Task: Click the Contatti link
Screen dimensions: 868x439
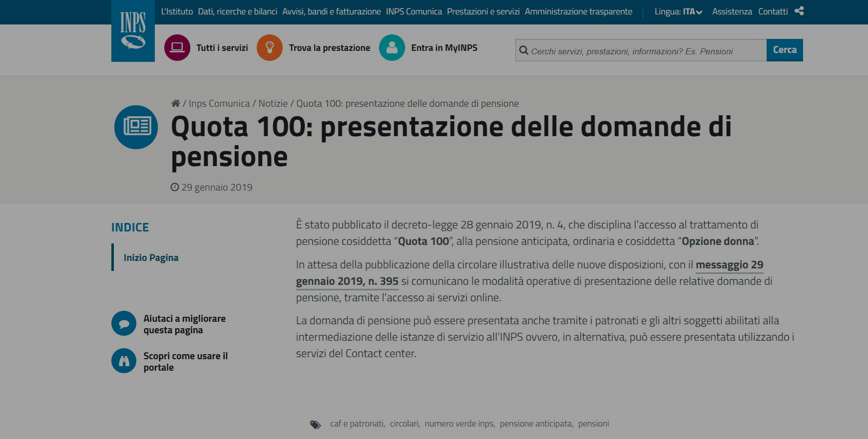Action: (x=773, y=11)
